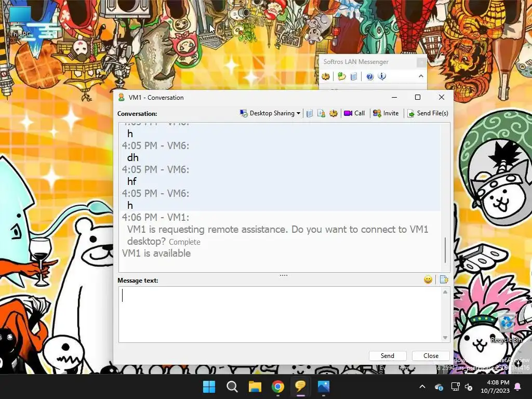Expand the Desktop Sharing dropdown arrow
The width and height of the screenshot is (532, 399).
298,113
